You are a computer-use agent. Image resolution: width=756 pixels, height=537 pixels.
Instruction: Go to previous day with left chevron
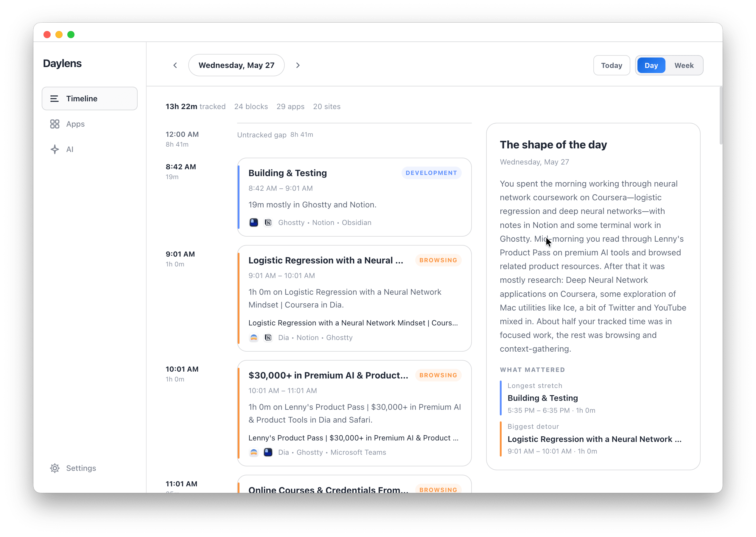click(x=175, y=66)
